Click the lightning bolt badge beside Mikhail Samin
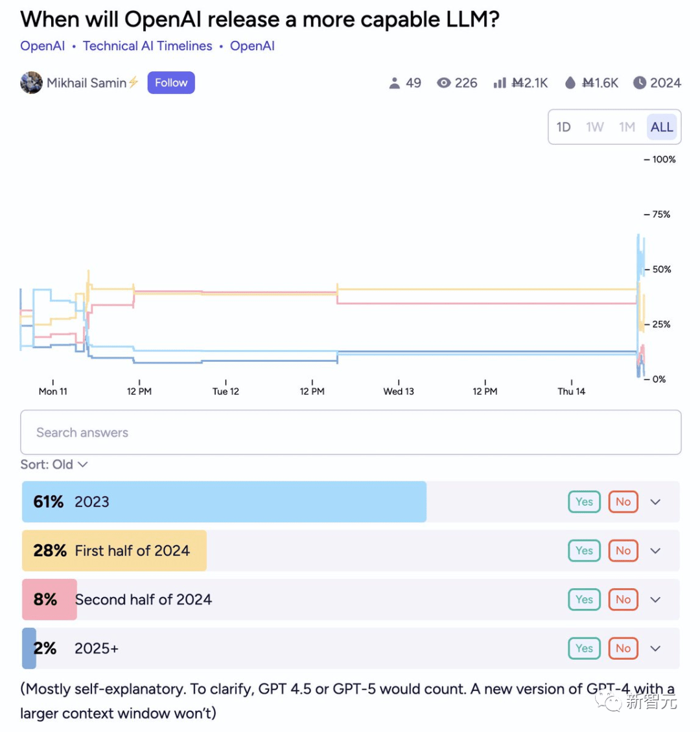Viewport: 700px width, 732px height. (x=134, y=82)
